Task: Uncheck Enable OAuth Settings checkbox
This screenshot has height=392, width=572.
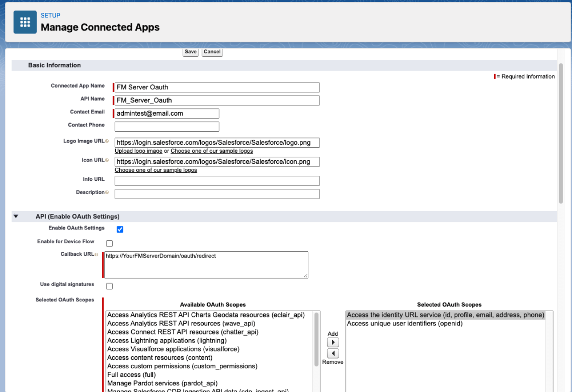Action: pyautogui.click(x=120, y=229)
